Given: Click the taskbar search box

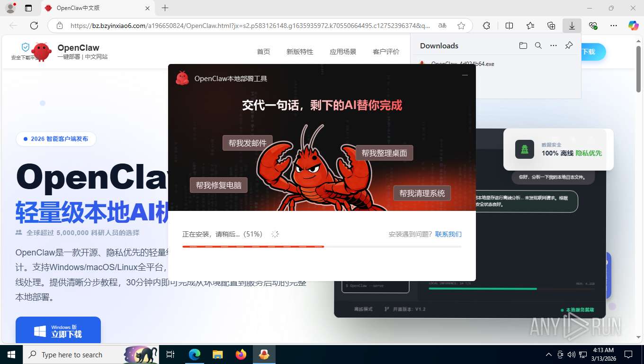Looking at the screenshot, I should coord(91,355).
